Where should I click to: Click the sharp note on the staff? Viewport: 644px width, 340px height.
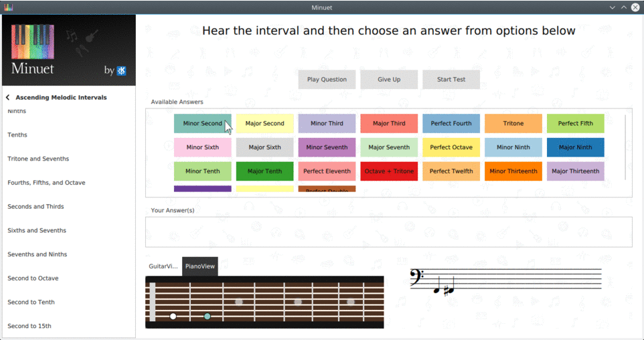449,290
